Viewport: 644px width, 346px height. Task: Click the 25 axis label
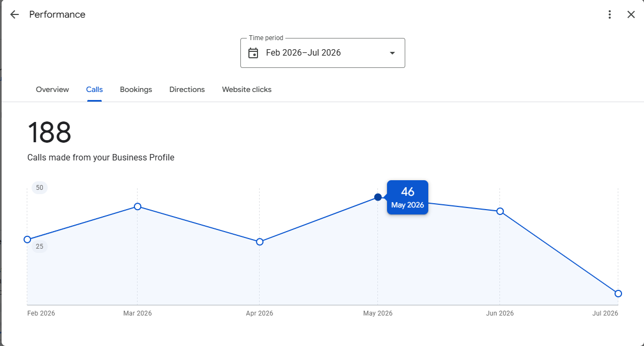point(40,247)
